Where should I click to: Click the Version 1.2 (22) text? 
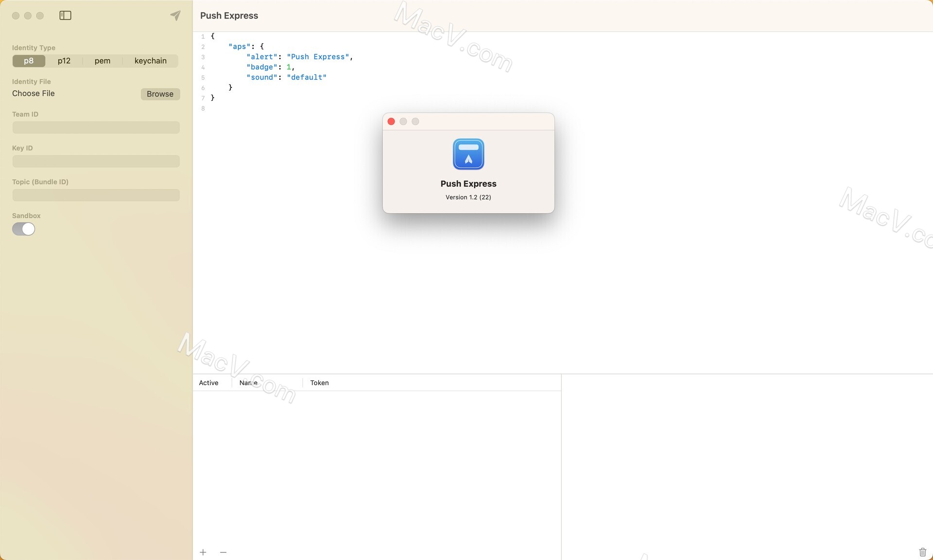pyautogui.click(x=468, y=197)
